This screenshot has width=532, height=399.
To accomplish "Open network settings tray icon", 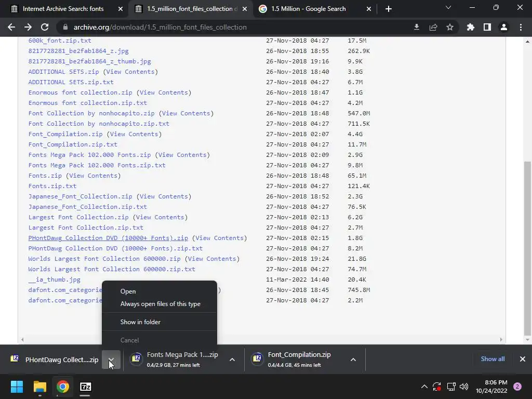I will pos(451,387).
